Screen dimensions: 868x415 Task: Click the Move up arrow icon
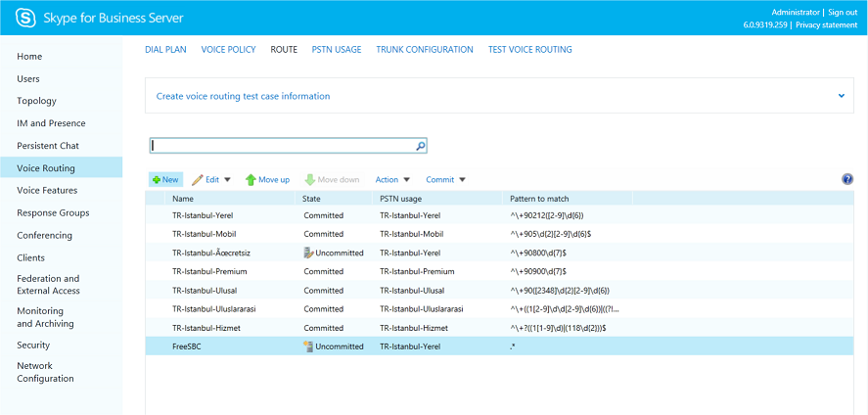pos(251,180)
